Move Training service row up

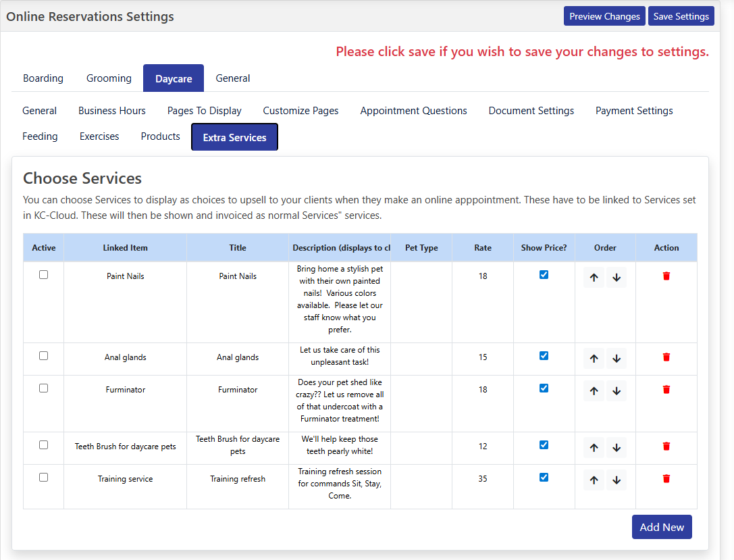click(x=594, y=480)
